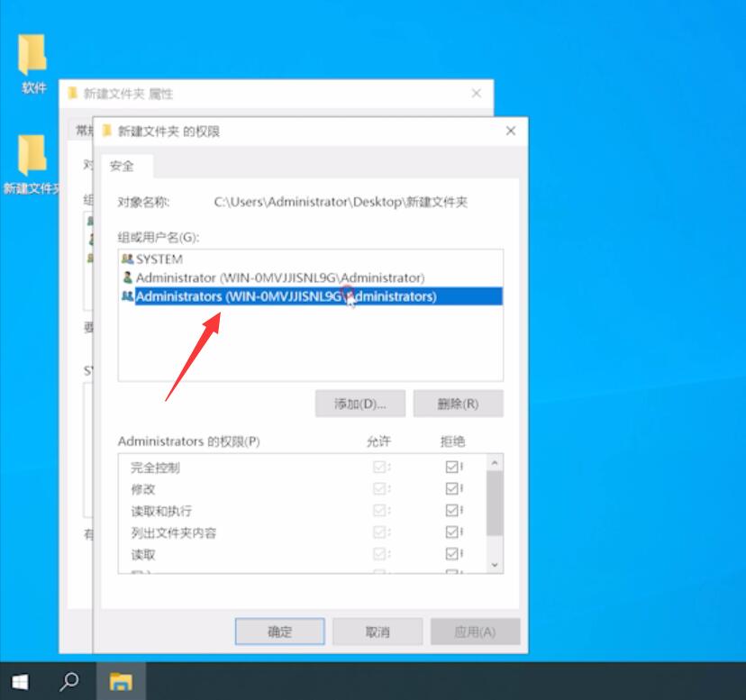This screenshot has height=700, width=746.
Task: Click the permissions list scroll-up arrow
Action: [495, 462]
